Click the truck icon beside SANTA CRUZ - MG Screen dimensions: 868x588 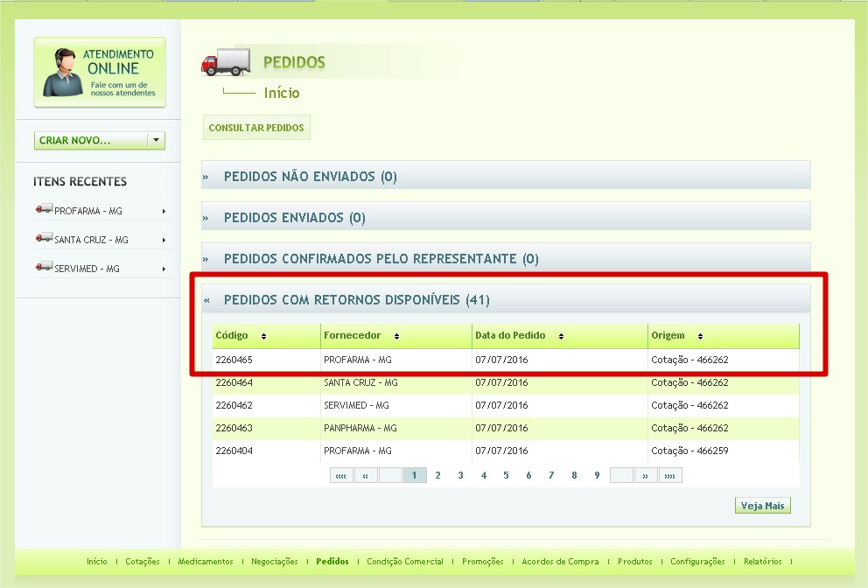[x=44, y=239]
